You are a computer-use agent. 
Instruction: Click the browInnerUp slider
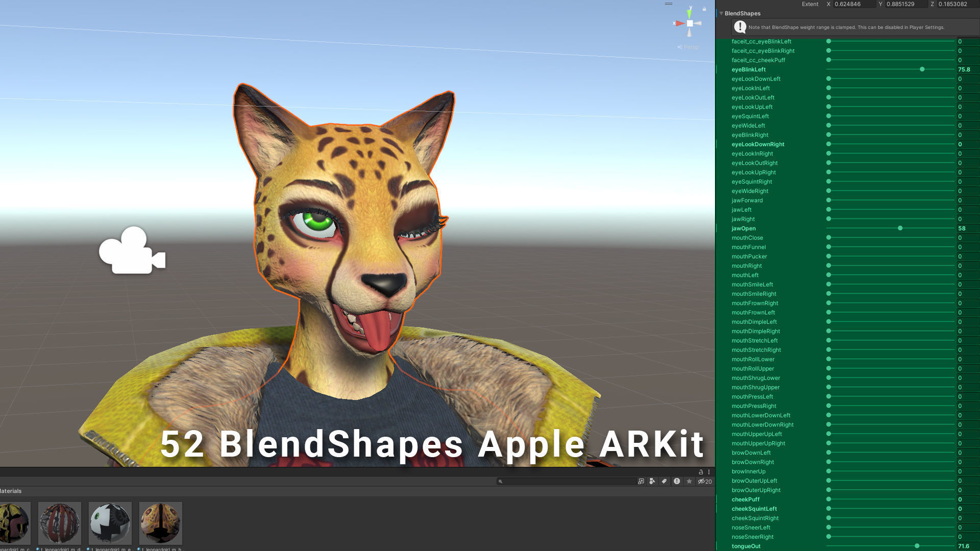pos(891,471)
